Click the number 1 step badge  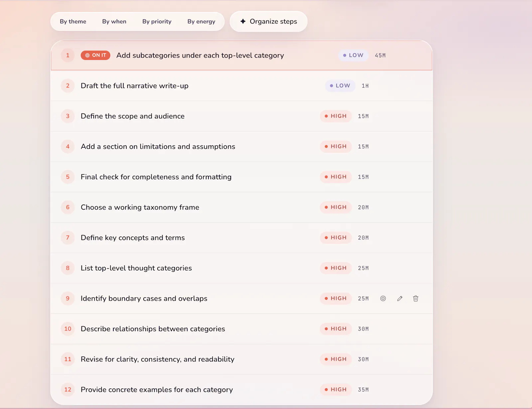click(68, 55)
